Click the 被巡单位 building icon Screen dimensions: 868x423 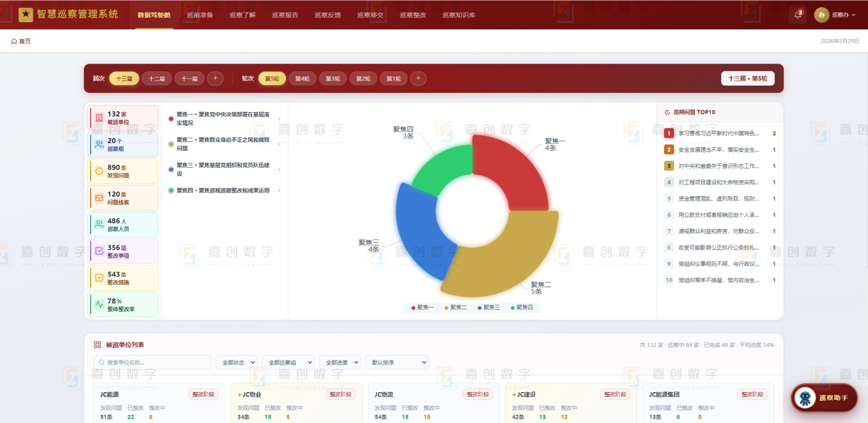(99, 118)
